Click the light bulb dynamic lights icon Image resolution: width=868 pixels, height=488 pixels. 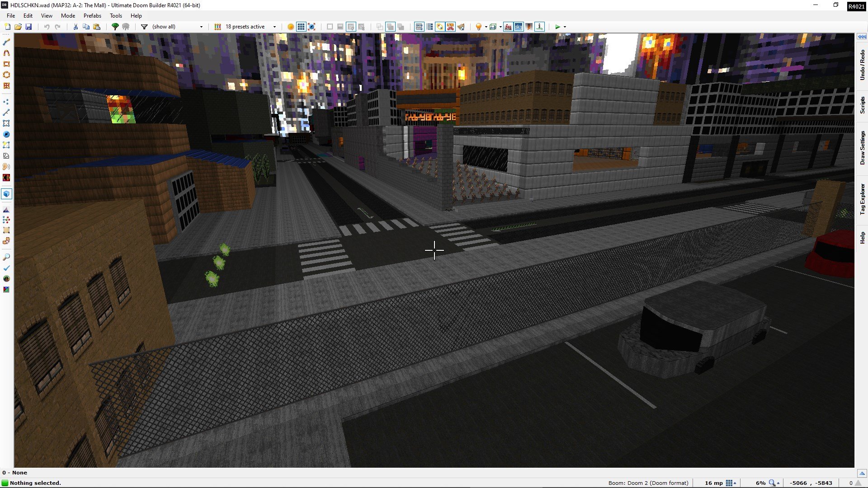(479, 27)
